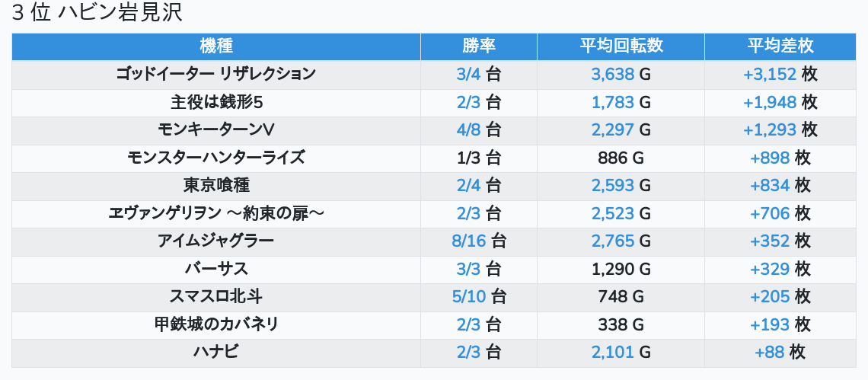The height and width of the screenshot is (380, 868).
Task: Select the 主役は銭形5 row name
Action: [216, 102]
